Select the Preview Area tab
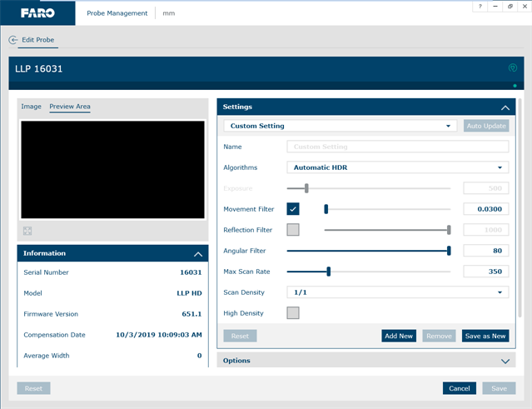The image size is (532, 409). click(70, 107)
